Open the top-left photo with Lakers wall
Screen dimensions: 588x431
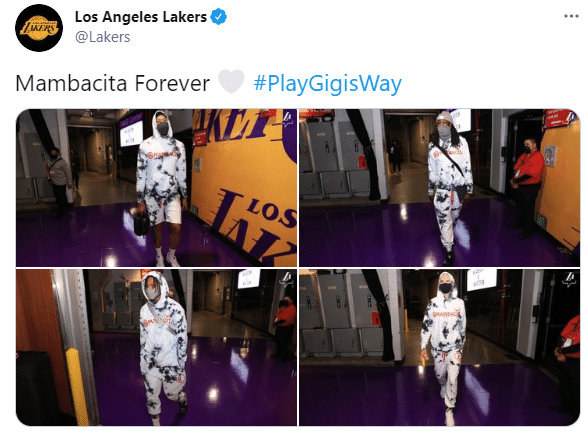click(156, 188)
